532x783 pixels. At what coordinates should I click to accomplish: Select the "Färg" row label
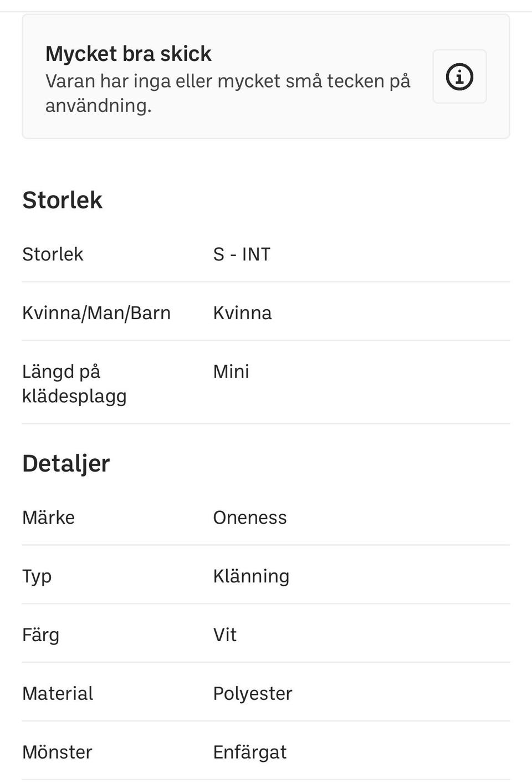[x=40, y=635]
